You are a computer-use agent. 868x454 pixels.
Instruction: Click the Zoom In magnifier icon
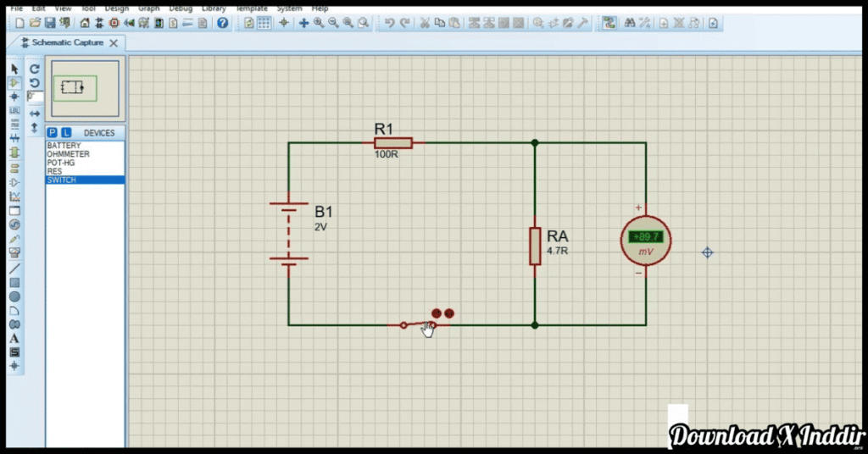319,23
